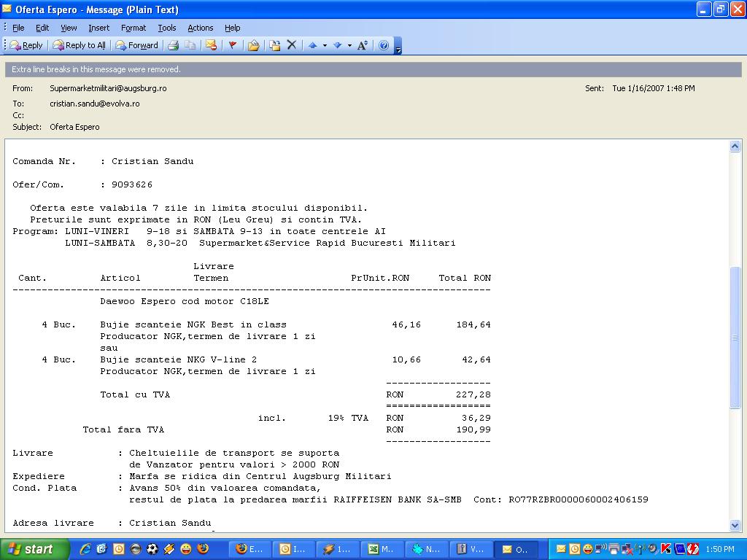Click the Print icon in the toolbar
Image resolution: width=747 pixels, height=560 pixels.
pyautogui.click(x=173, y=45)
